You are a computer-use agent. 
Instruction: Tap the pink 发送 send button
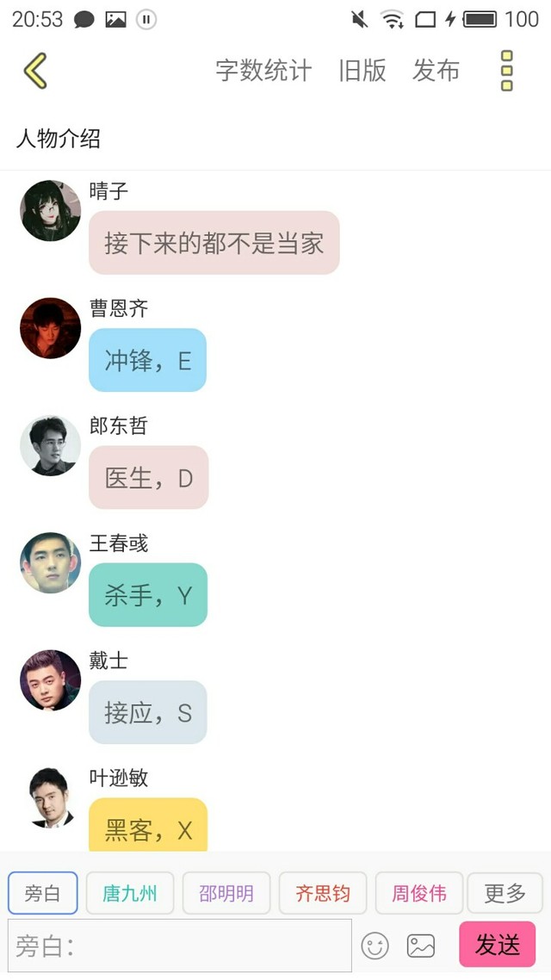pos(498,945)
